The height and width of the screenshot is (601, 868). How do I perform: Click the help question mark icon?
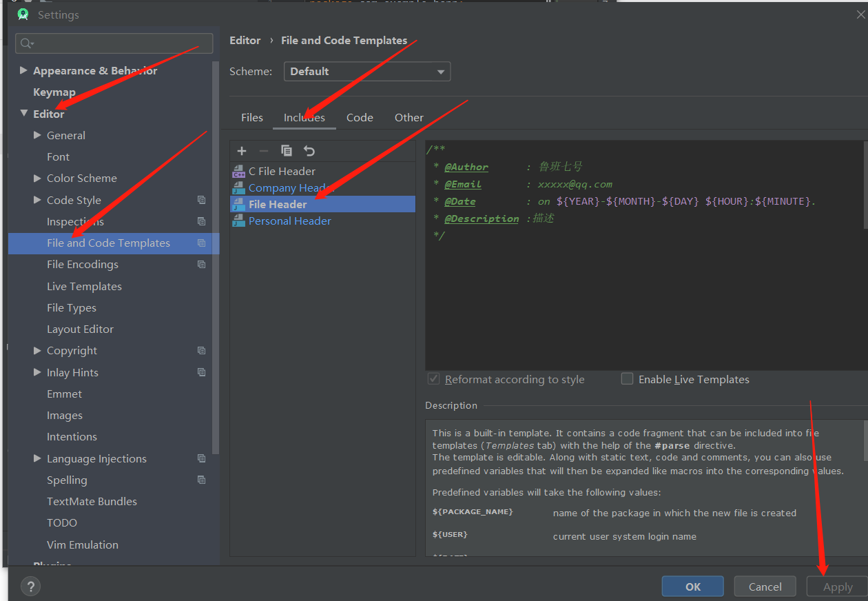tap(30, 587)
